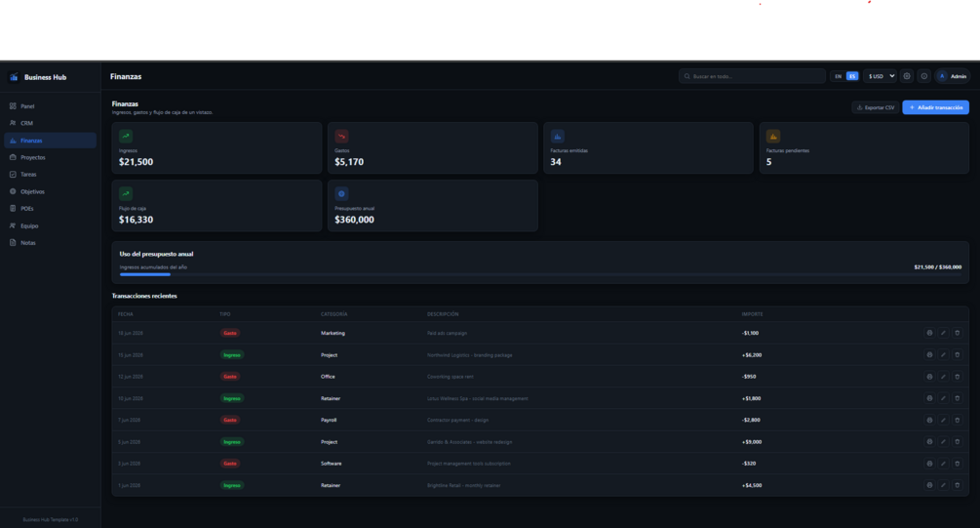Screen dimensions: 980x528
Task: Go to Panel in sidebar
Action: (50, 106)
